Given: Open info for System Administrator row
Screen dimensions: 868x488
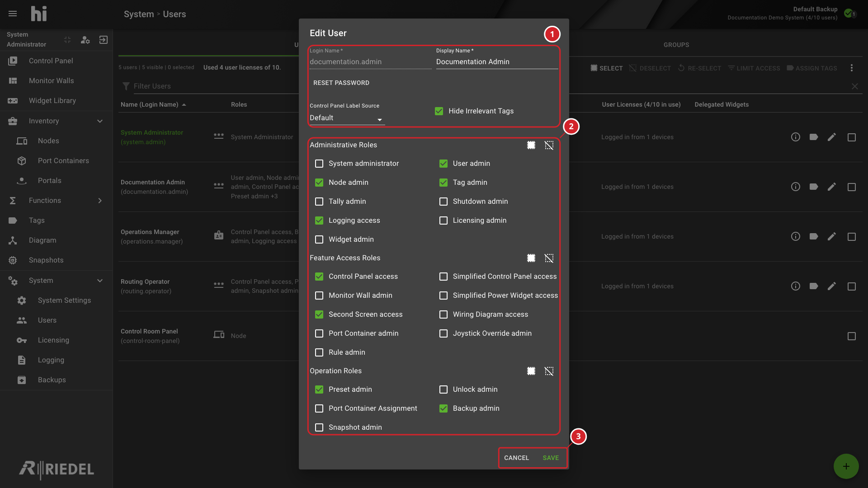Looking at the screenshot, I should [x=796, y=137].
